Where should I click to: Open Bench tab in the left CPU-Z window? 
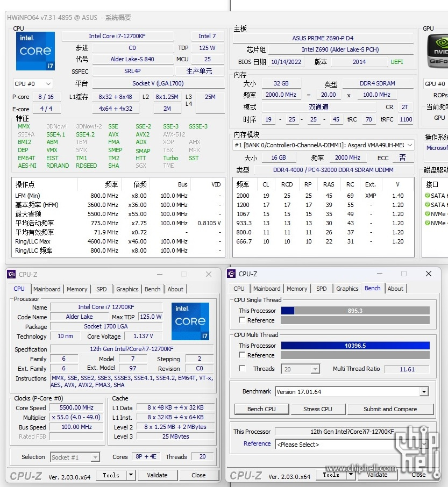[153, 289]
